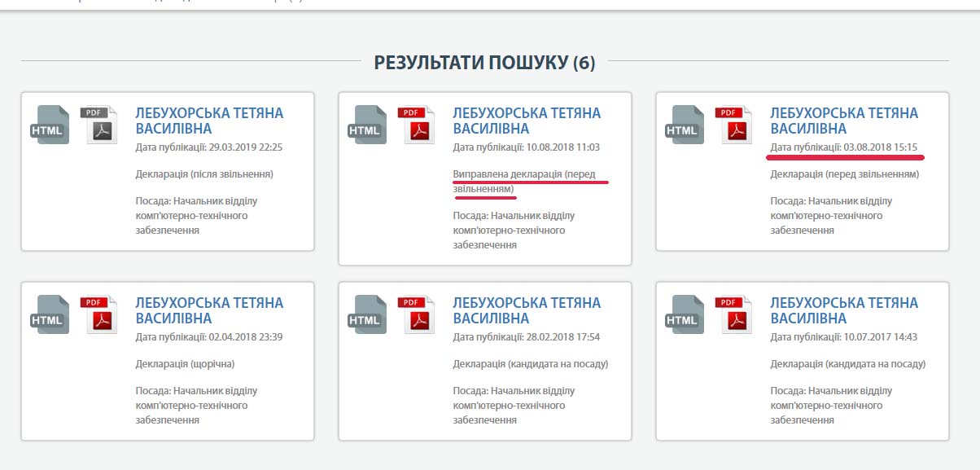Click name link in the 02.04.2018 annual declaration

point(209,310)
